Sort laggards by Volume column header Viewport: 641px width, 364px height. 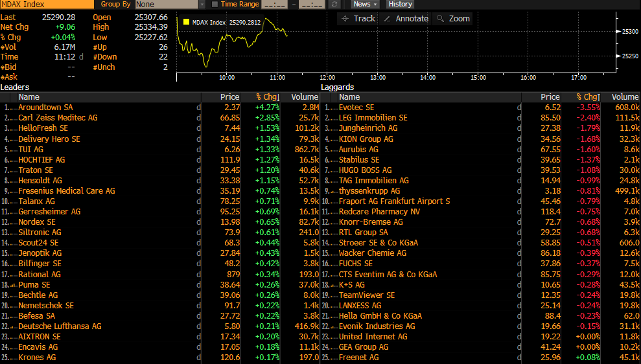pos(624,97)
